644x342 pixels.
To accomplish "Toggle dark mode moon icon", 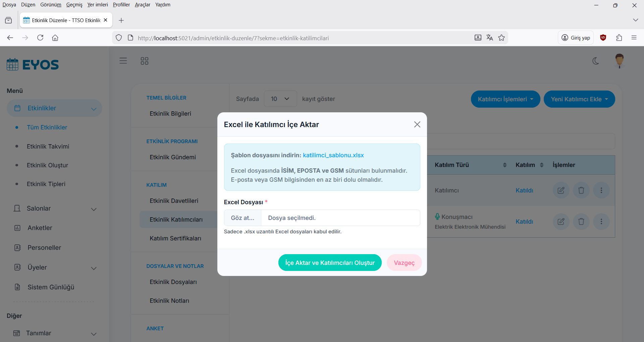I will [x=596, y=61].
